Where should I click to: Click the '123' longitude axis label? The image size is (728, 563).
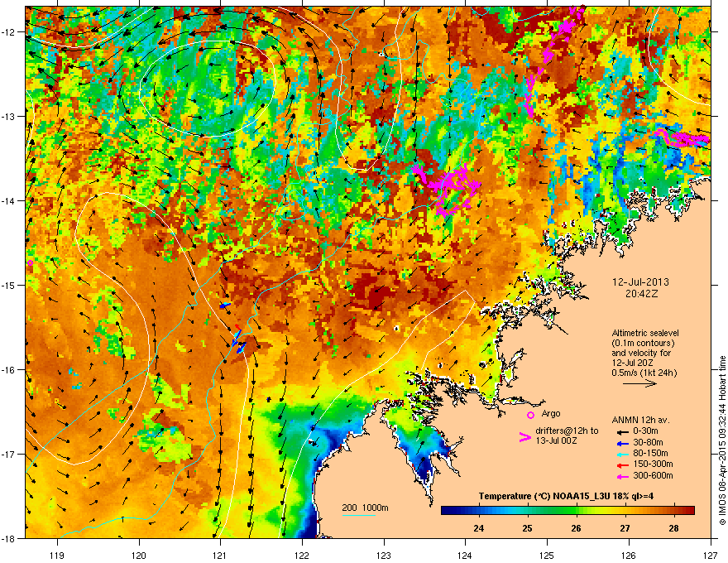coord(384,555)
